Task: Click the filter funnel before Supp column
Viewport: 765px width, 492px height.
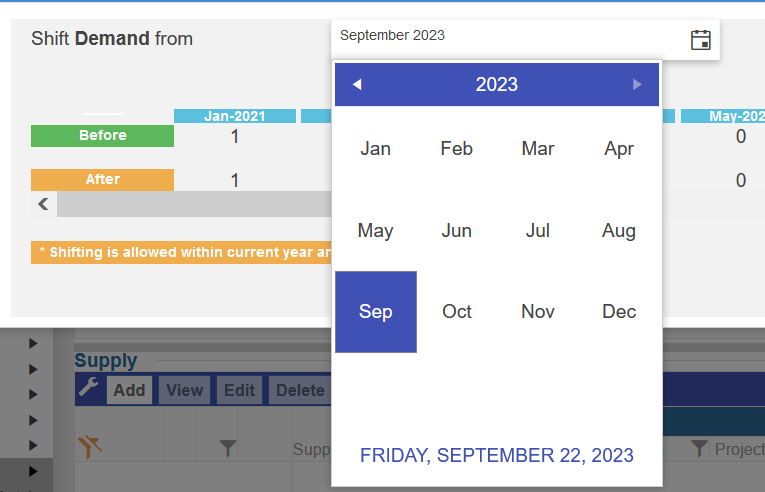Action: click(x=228, y=449)
